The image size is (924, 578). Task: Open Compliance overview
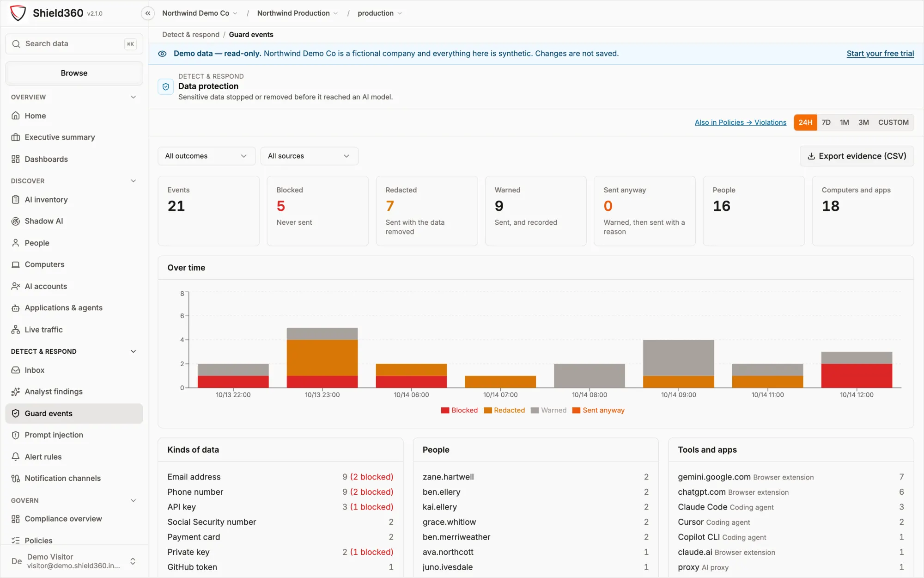[x=74, y=519]
